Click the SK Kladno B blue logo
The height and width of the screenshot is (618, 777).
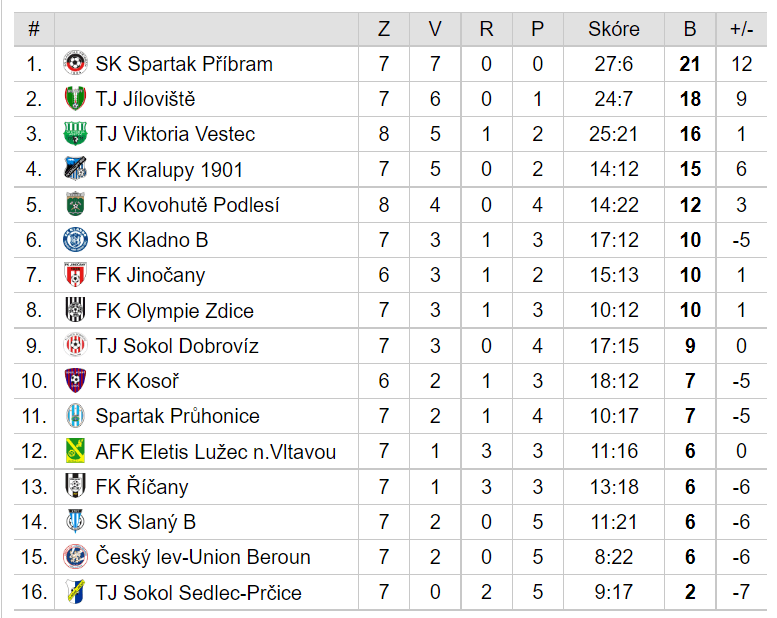click(x=75, y=239)
